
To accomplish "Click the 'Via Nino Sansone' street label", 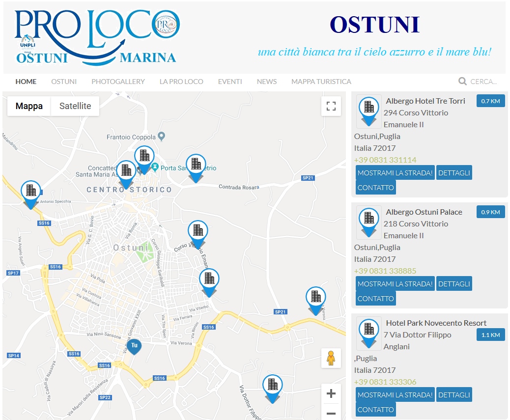I will click(104, 335).
